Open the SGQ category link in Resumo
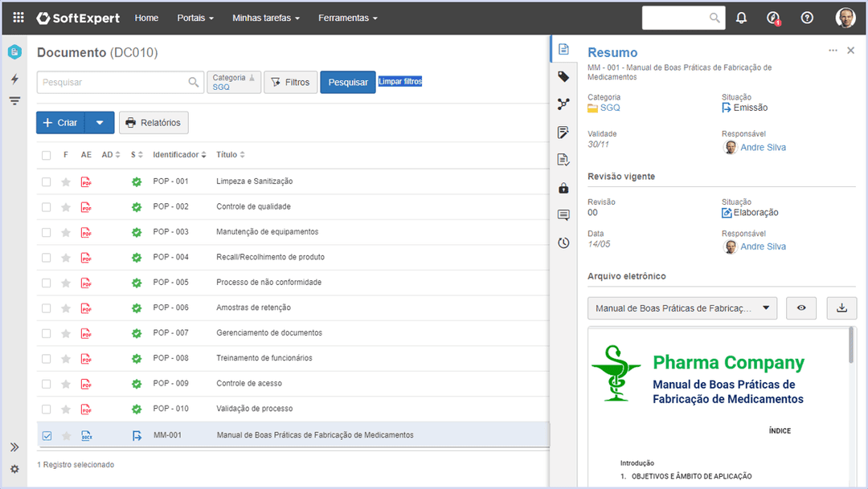The height and width of the screenshot is (489, 868). click(610, 108)
